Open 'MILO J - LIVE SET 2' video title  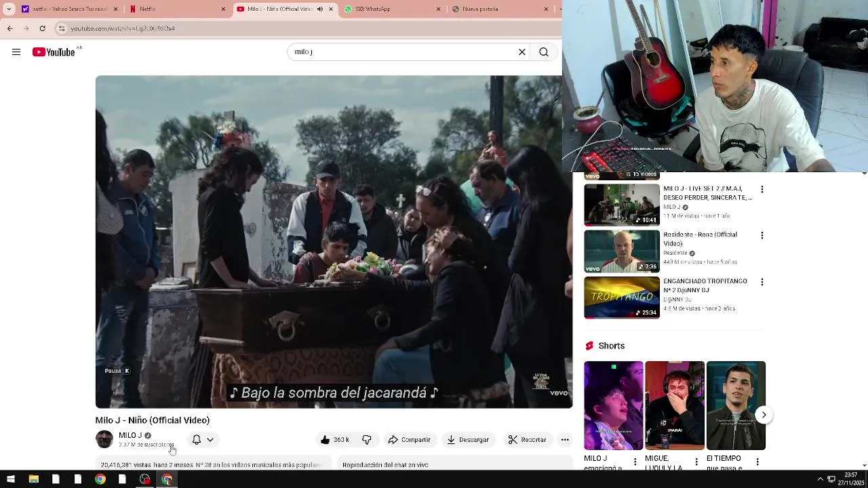click(x=708, y=193)
